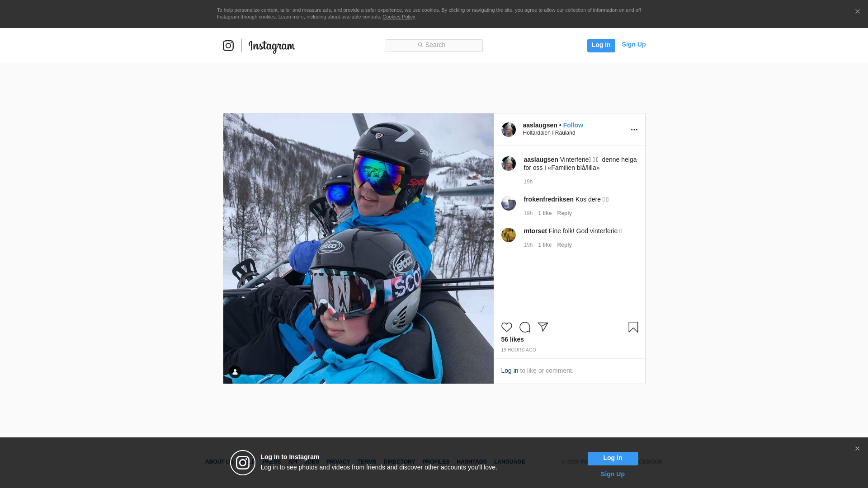
Task: Click the Log In button in header
Action: [x=601, y=45]
